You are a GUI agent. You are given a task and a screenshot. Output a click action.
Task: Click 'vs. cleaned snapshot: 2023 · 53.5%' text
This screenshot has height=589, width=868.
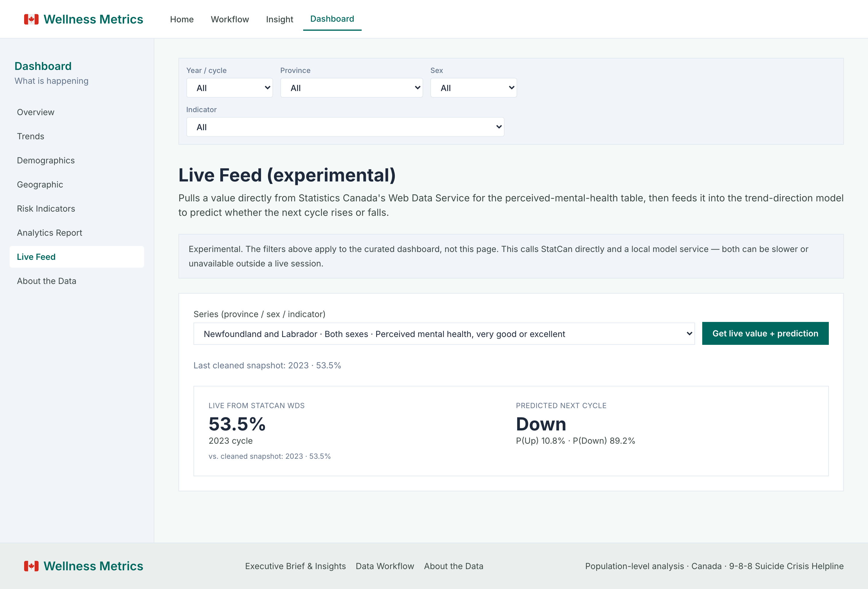click(x=270, y=456)
